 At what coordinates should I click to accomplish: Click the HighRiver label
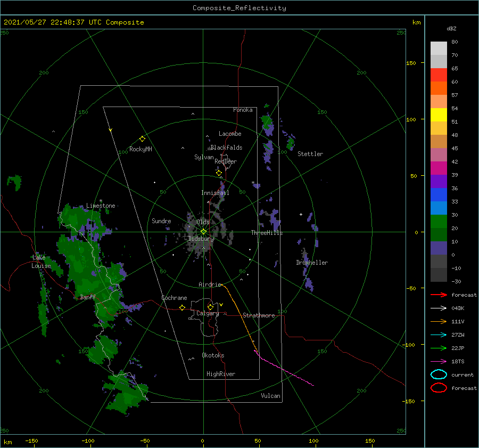(x=220, y=374)
